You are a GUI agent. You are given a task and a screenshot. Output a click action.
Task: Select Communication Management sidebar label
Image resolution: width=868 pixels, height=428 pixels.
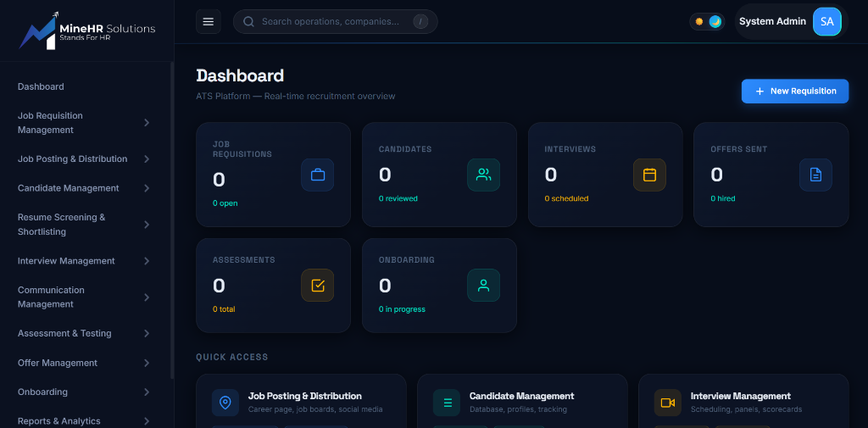coord(51,297)
